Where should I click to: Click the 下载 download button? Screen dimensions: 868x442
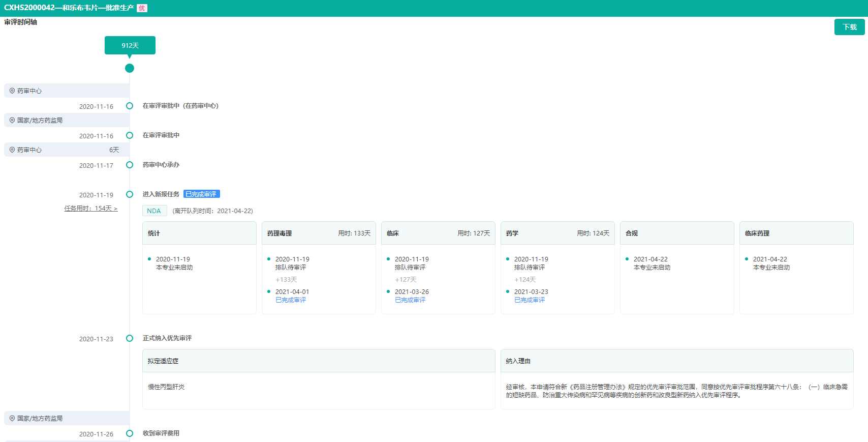point(849,27)
